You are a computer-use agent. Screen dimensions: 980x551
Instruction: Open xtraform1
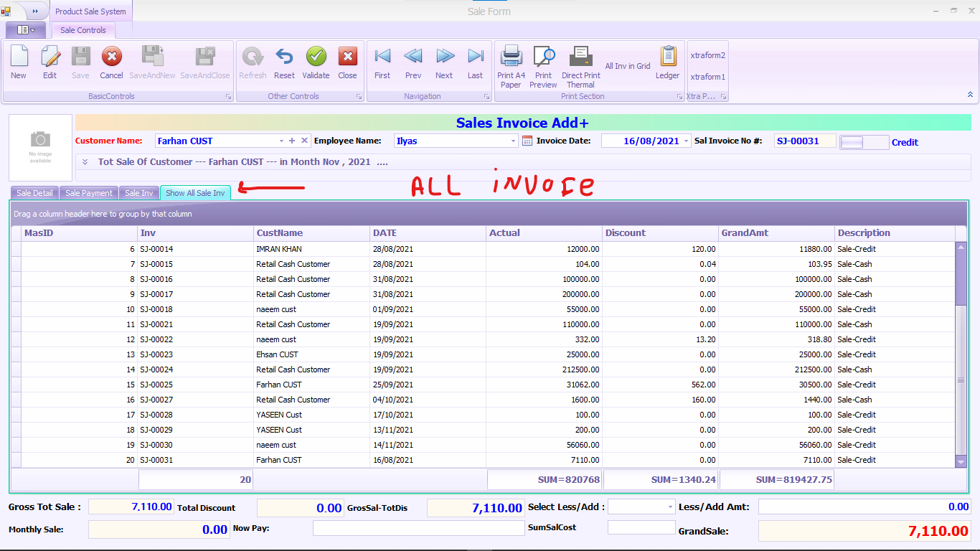click(707, 77)
